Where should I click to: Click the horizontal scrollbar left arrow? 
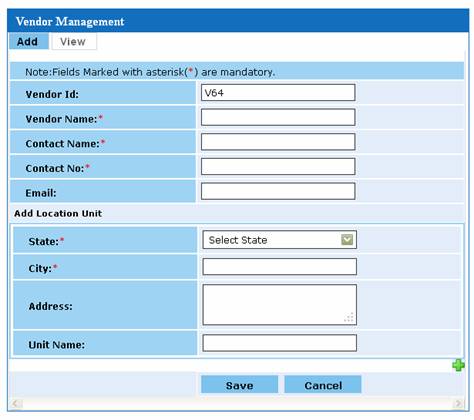15,404
